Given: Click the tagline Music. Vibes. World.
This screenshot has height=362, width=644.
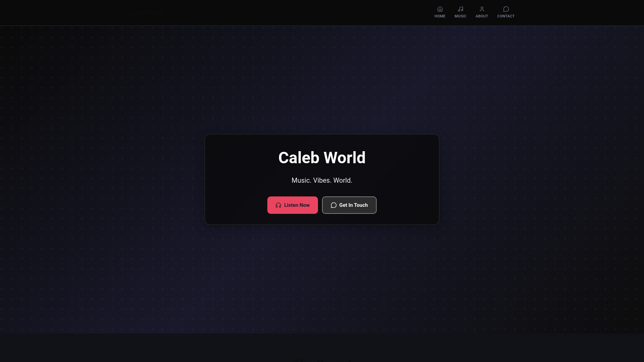Looking at the screenshot, I should click(322, 180).
